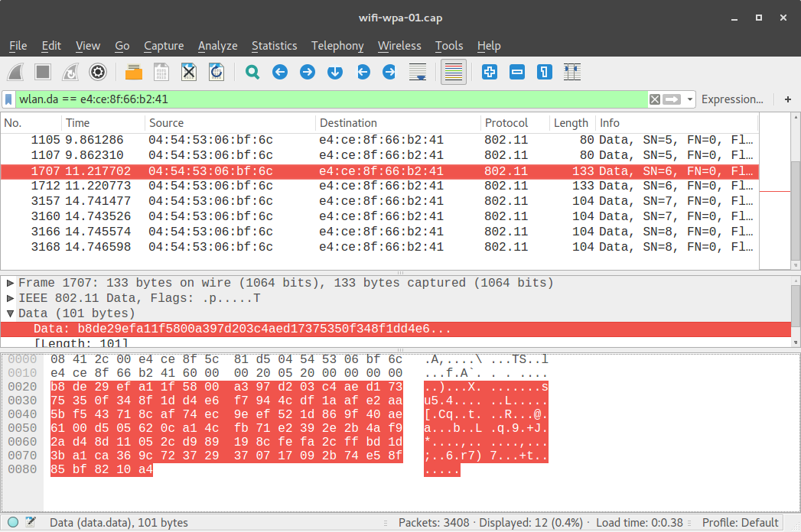Click the Zoom 100% toolbar icon
Screen dimensions: 801x532
click(543, 71)
